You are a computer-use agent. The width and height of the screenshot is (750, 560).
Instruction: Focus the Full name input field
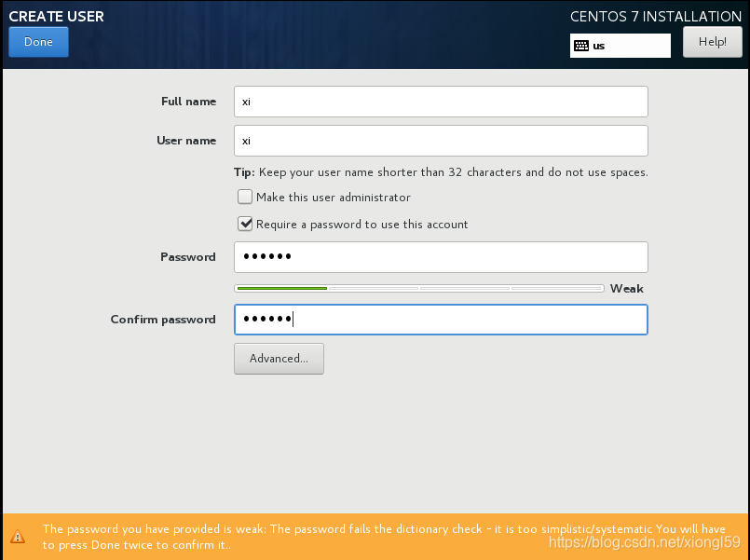441,102
